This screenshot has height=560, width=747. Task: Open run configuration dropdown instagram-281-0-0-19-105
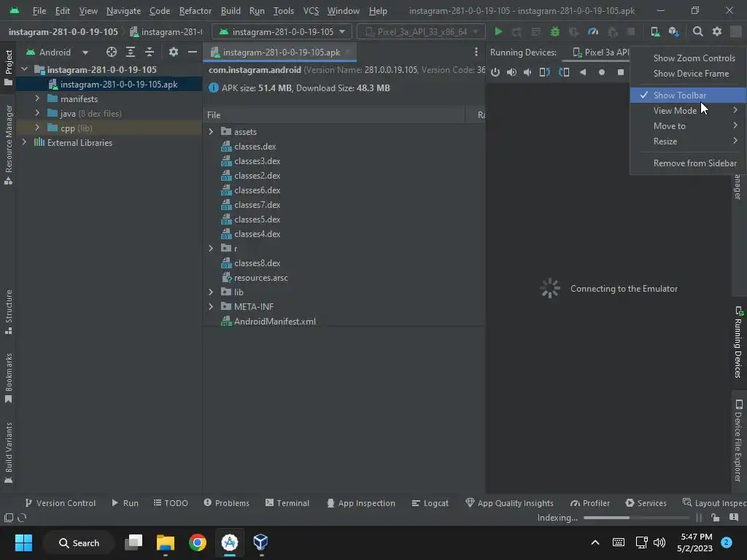tap(282, 32)
